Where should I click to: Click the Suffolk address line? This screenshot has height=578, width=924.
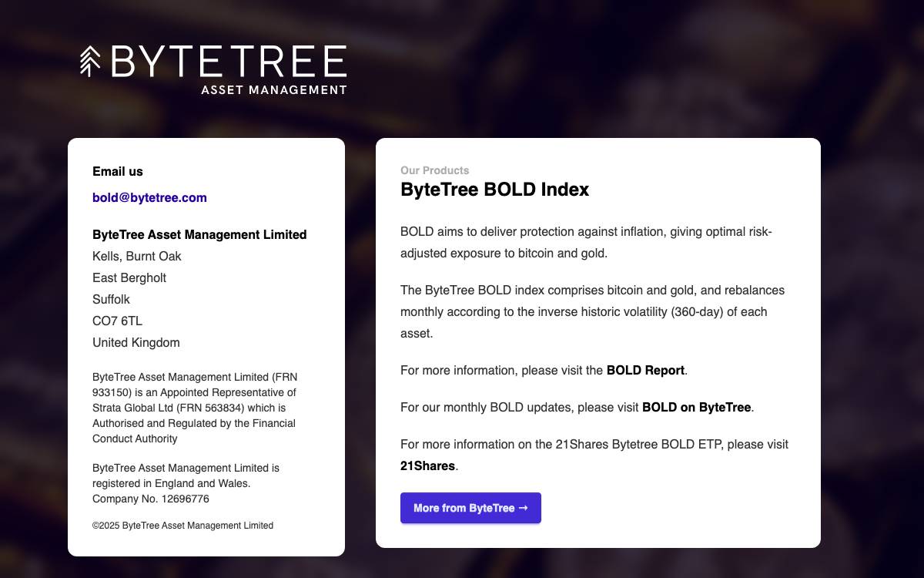111,299
